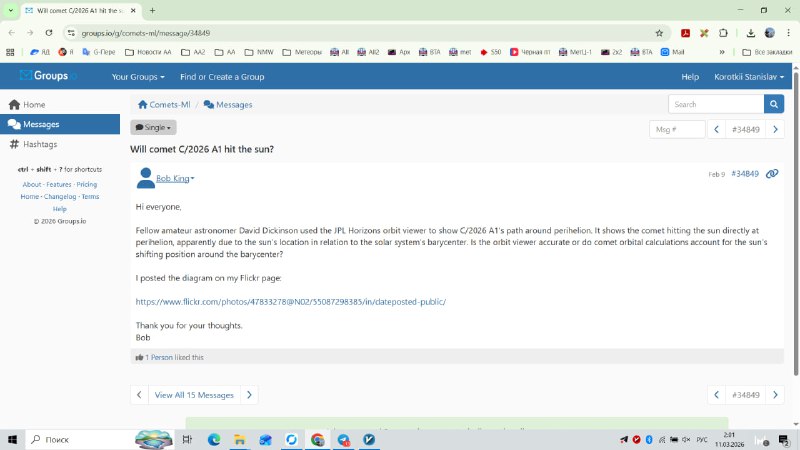This screenshot has height=450, width=800.
Task: Open the Метеоры bookmarks folder
Action: (302, 52)
